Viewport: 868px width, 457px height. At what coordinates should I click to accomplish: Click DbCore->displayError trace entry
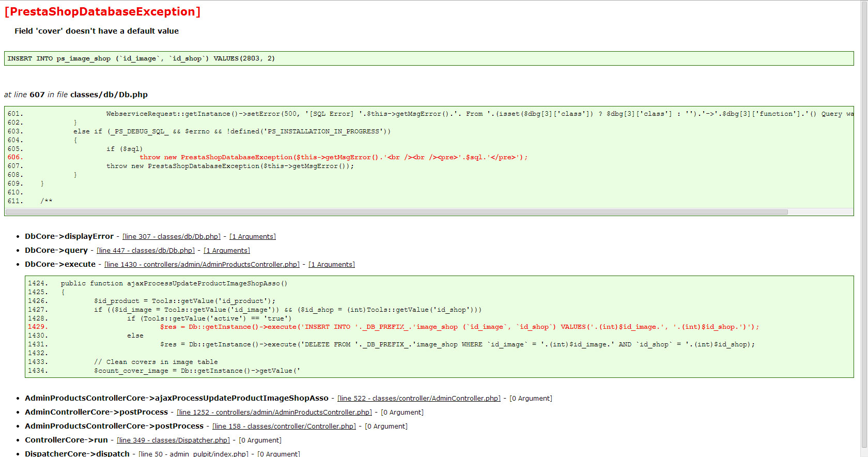69,236
